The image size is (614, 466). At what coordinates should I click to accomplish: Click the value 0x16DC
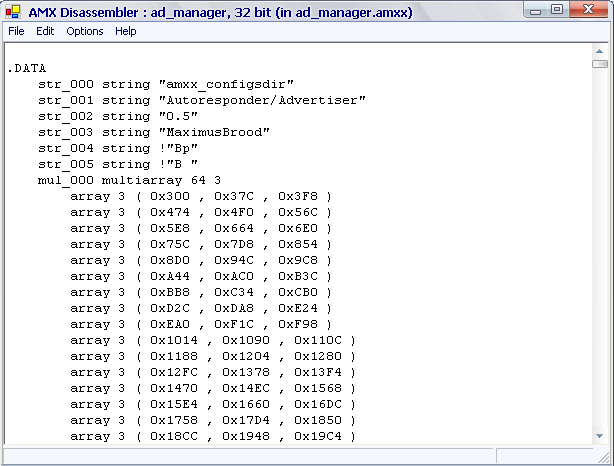(318, 405)
